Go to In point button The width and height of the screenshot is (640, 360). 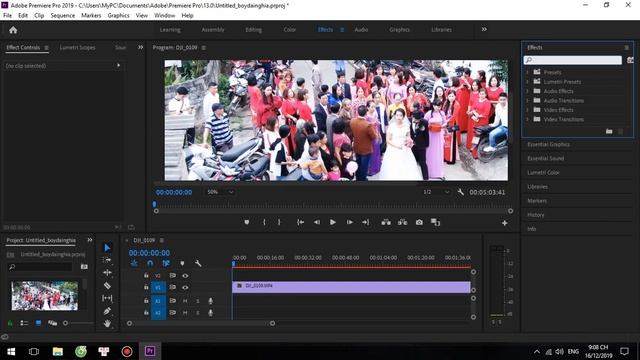click(x=300, y=222)
